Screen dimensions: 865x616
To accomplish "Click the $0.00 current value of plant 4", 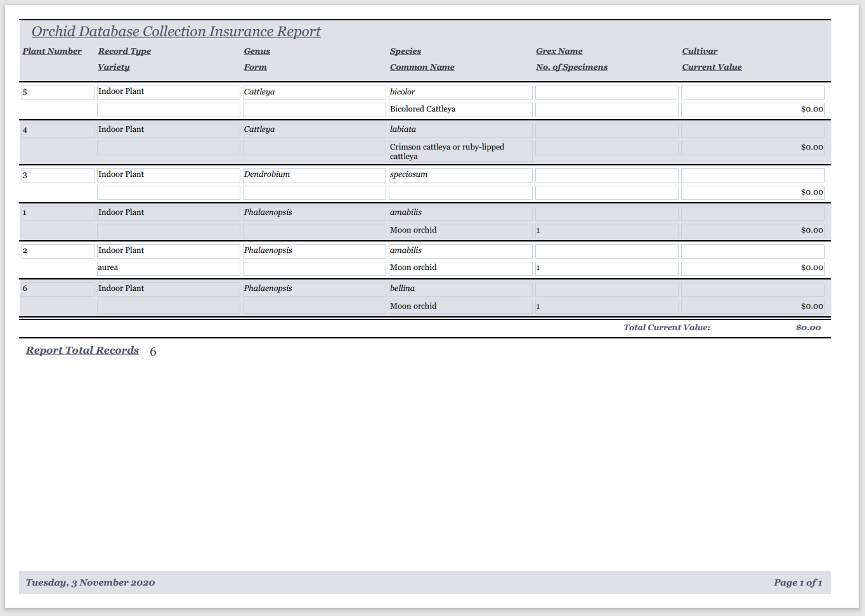I will coord(753,148).
